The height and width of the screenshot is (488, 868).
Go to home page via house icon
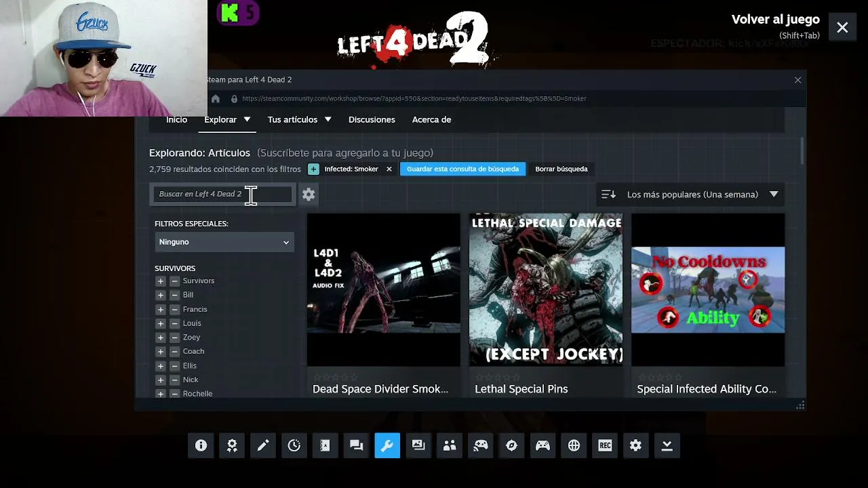pyautogui.click(x=216, y=99)
